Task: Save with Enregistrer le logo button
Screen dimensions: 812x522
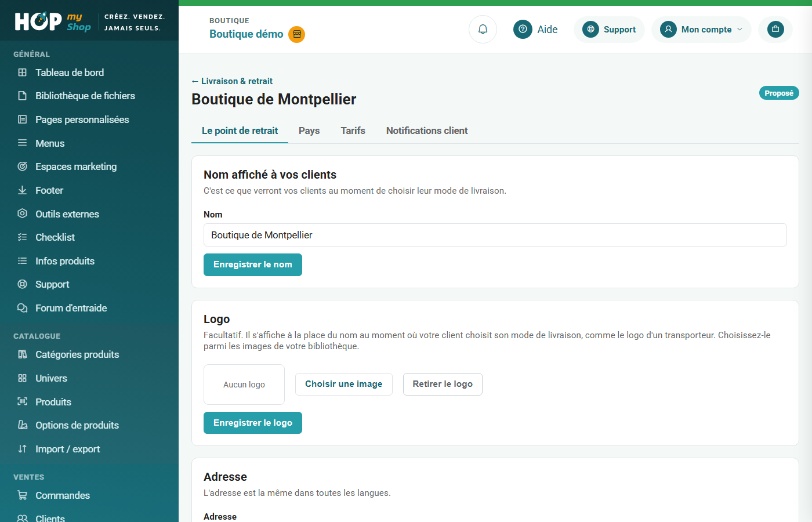Action: tap(253, 423)
